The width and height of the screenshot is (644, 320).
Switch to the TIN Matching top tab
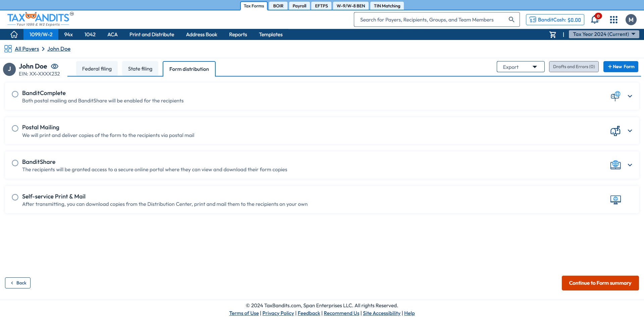pos(387,6)
